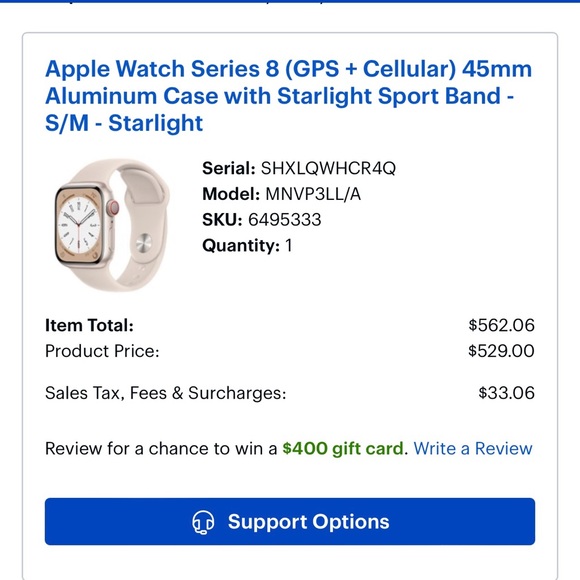Click the bold Serial label
The height and width of the screenshot is (580, 580).
point(229,168)
